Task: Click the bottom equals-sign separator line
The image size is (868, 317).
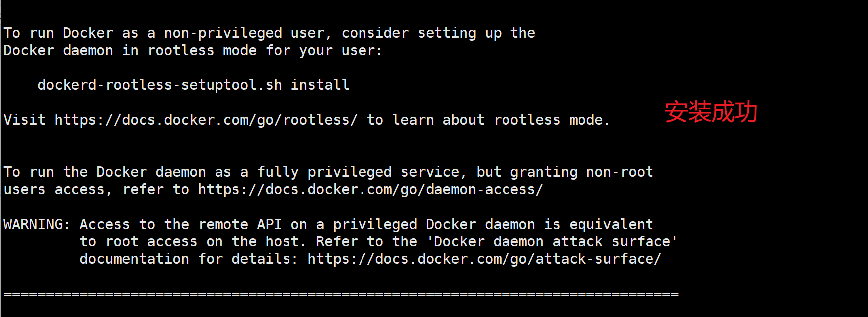Action: pyautogui.click(x=341, y=294)
